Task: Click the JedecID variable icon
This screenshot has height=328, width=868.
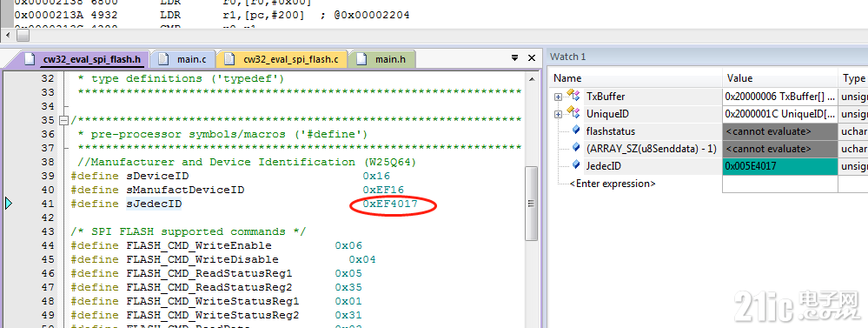Action: (576, 165)
